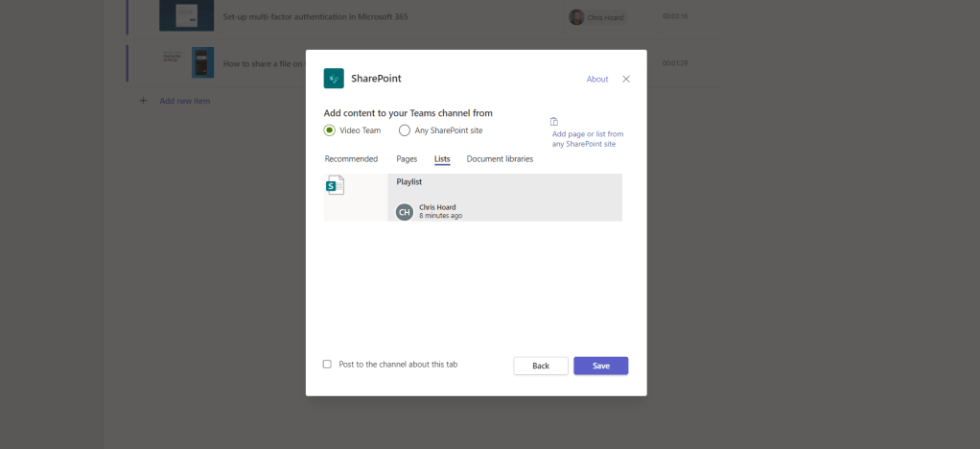Screen dimensions: 980x449
Task: Select the Any SharePoint site radio option
Action: tap(405, 130)
